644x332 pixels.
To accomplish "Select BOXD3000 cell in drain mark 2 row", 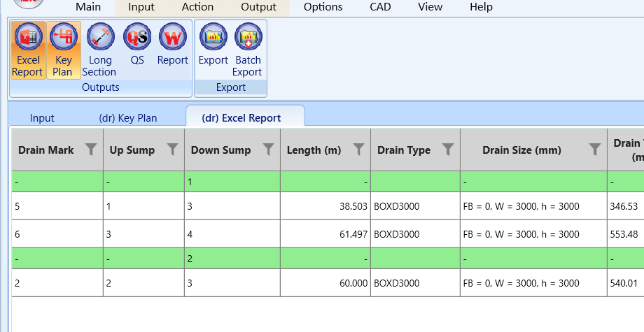I will 415,283.
